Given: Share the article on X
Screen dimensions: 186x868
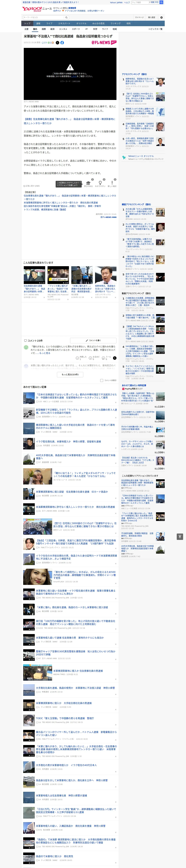Looking at the screenshot, I should click(x=57, y=43).
